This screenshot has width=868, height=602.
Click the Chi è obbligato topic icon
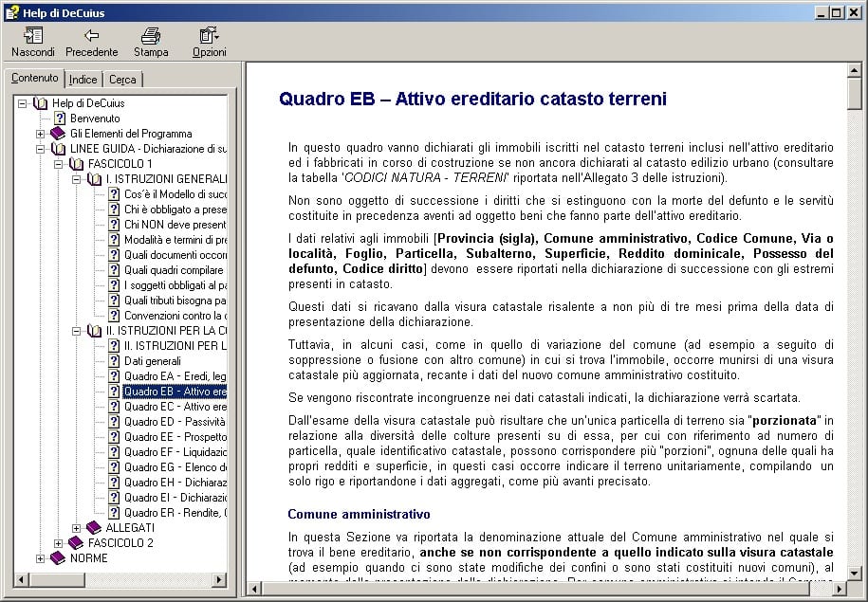(114, 210)
